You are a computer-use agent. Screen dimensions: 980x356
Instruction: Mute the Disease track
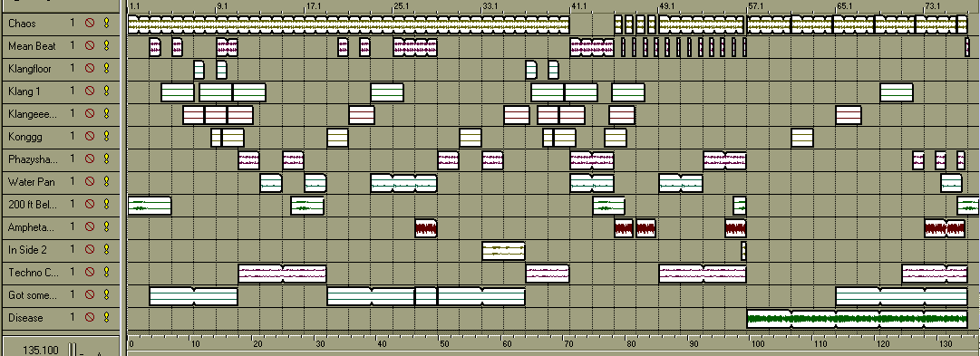(x=90, y=318)
